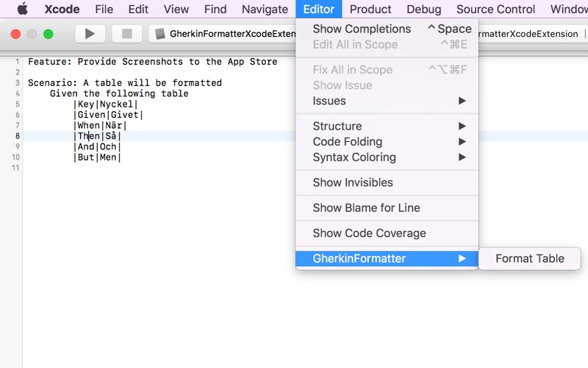Click the Stop button in toolbar

(127, 34)
